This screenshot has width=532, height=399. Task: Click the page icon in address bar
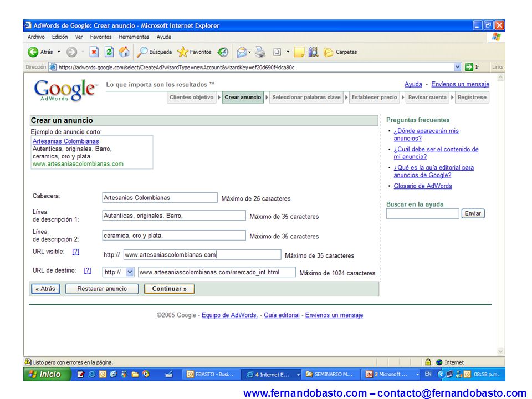coord(53,67)
